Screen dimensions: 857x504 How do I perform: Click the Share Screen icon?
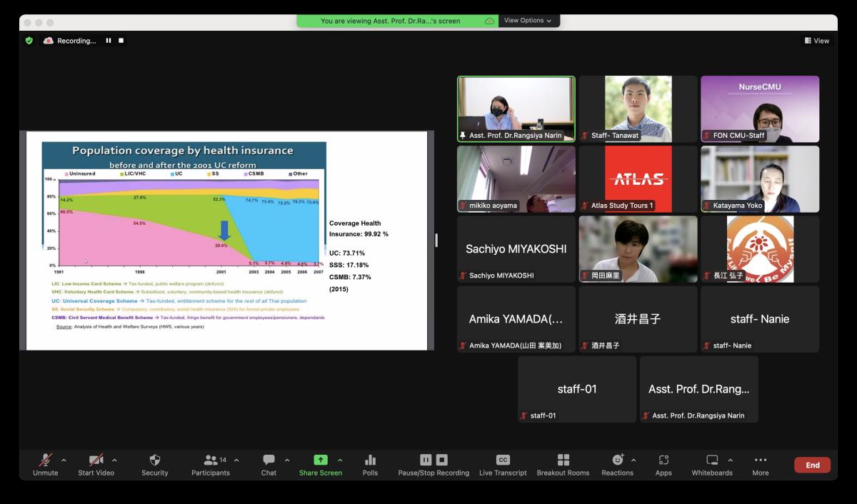(321, 460)
